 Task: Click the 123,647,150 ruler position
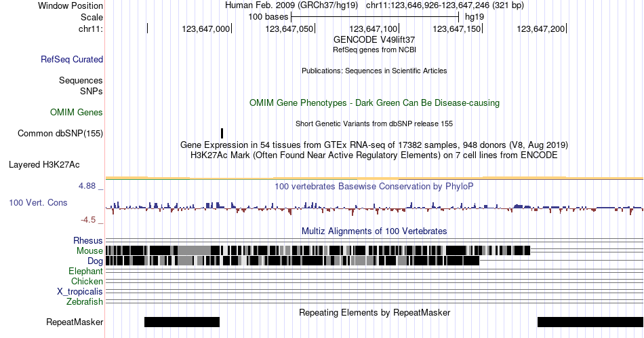(x=457, y=29)
